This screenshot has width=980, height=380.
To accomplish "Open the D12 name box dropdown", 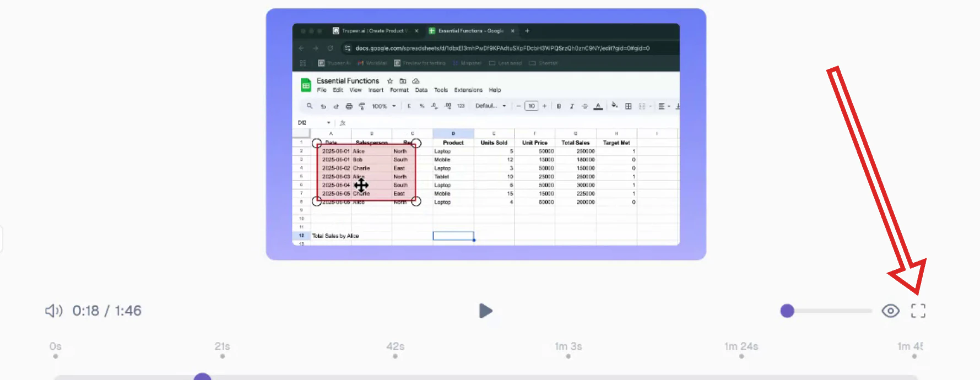I will (x=328, y=123).
